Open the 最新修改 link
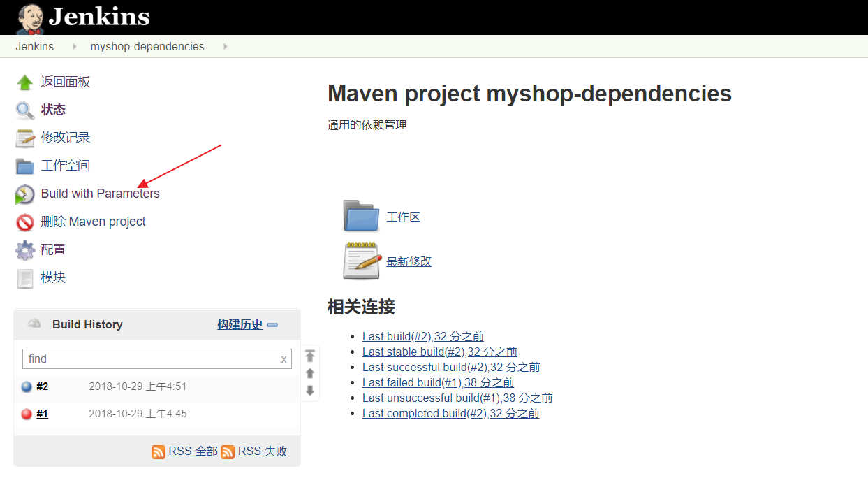The image size is (868, 492). pyautogui.click(x=409, y=261)
